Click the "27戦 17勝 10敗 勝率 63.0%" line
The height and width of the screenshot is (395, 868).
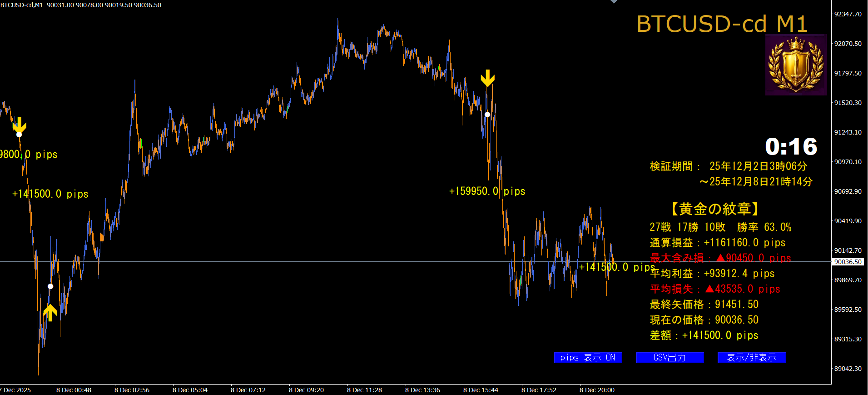[720, 227]
